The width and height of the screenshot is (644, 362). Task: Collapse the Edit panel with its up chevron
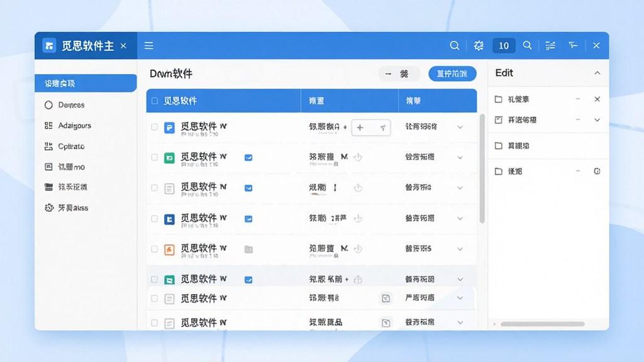coord(597,73)
